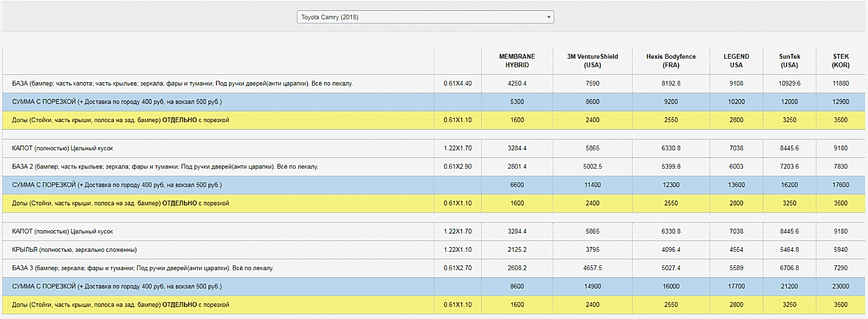Click MEMBRANE total 5300 in first blue row
This screenshot has width=868, height=319.
click(x=517, y=102)
